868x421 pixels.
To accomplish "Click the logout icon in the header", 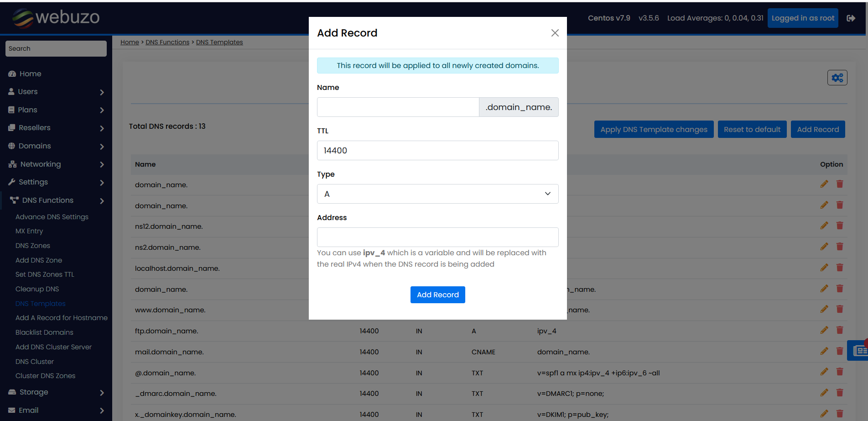I will tap(851, 18).
